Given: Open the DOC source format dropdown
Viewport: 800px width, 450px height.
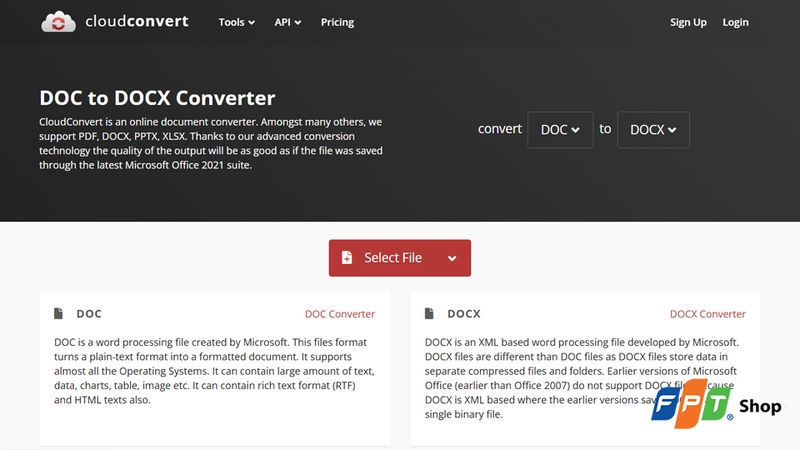Looking at the screenshot, I should tap(560, 130).
